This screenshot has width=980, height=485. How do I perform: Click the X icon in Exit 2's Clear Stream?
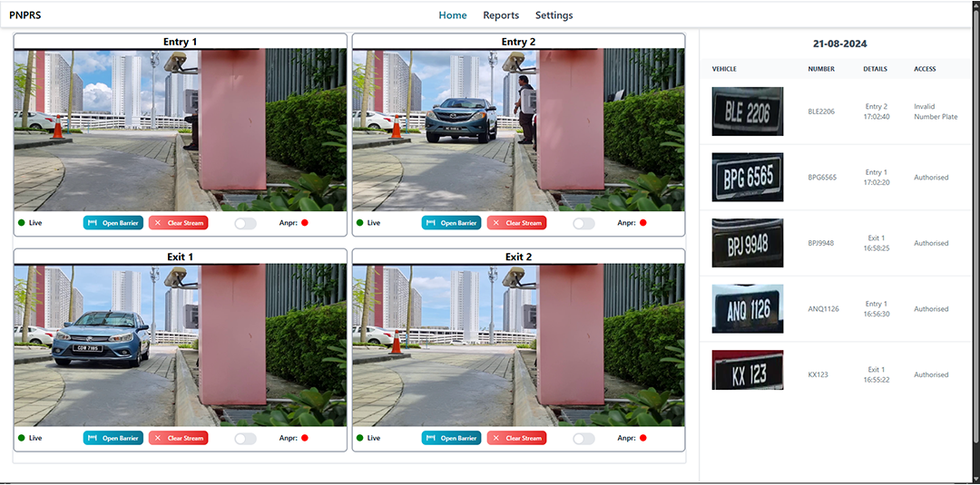495,439
